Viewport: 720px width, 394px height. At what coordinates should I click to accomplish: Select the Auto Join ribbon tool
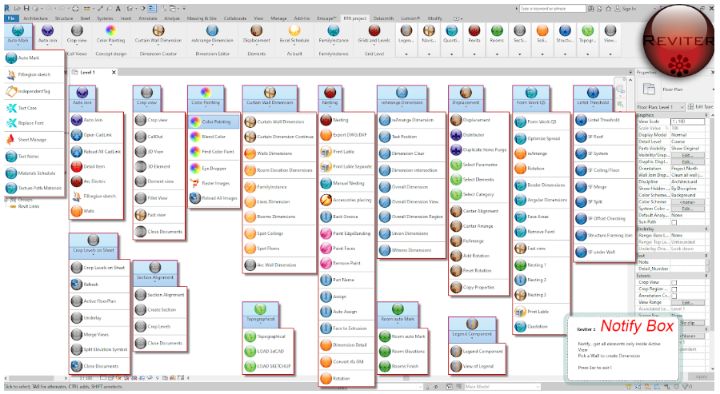point(48,34)
